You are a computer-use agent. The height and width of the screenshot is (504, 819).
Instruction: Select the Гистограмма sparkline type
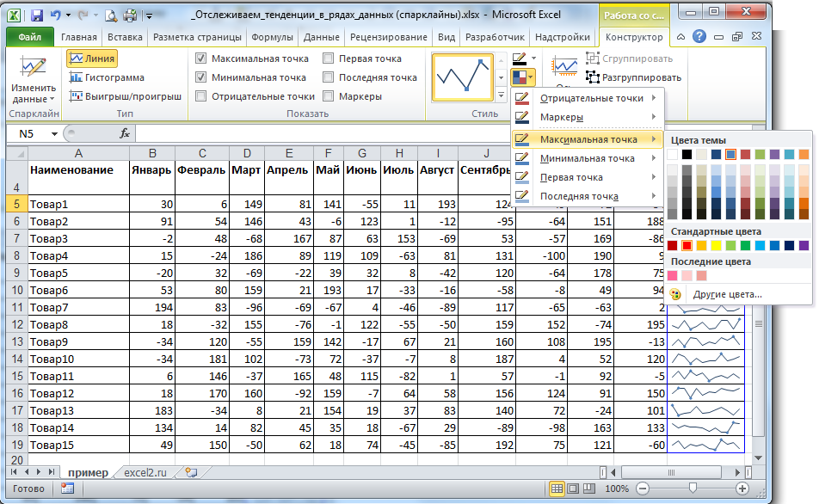click(107, 77)
